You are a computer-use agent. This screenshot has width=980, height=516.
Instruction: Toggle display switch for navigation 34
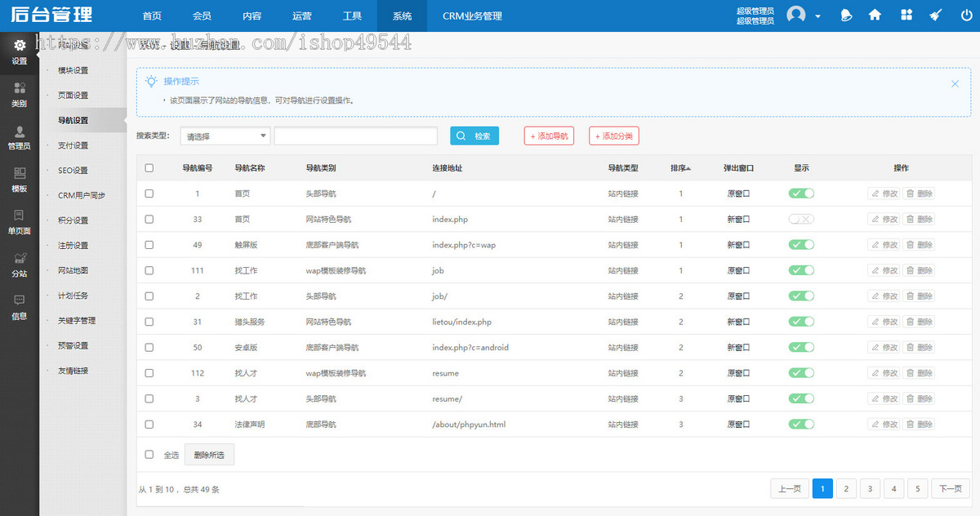coord(801,425)
